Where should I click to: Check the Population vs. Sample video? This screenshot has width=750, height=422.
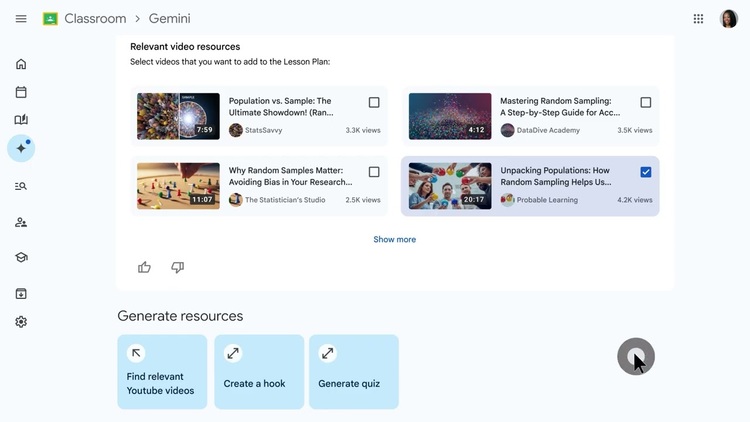click(374, 102)
